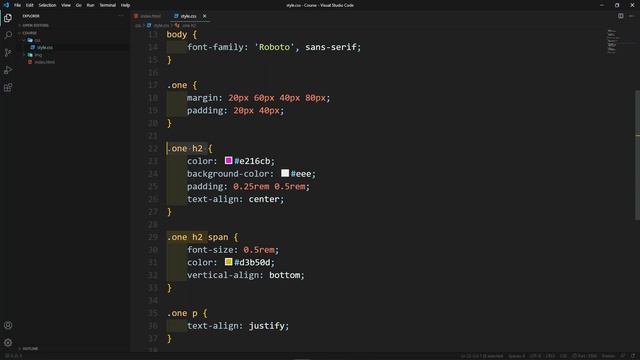Expand the Open Editors section
This screenshot has width=640, height=360.
(36, 25)
